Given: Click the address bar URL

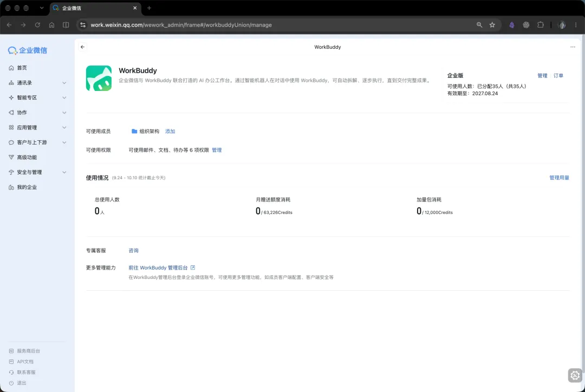Looking at the screenshot, I should coord(181,25).
